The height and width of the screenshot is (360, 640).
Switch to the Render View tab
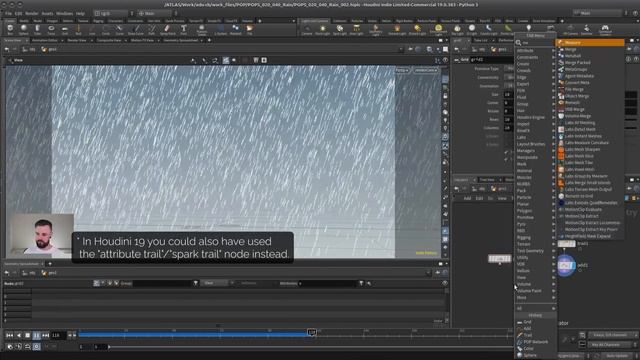(x=77, y=40)
